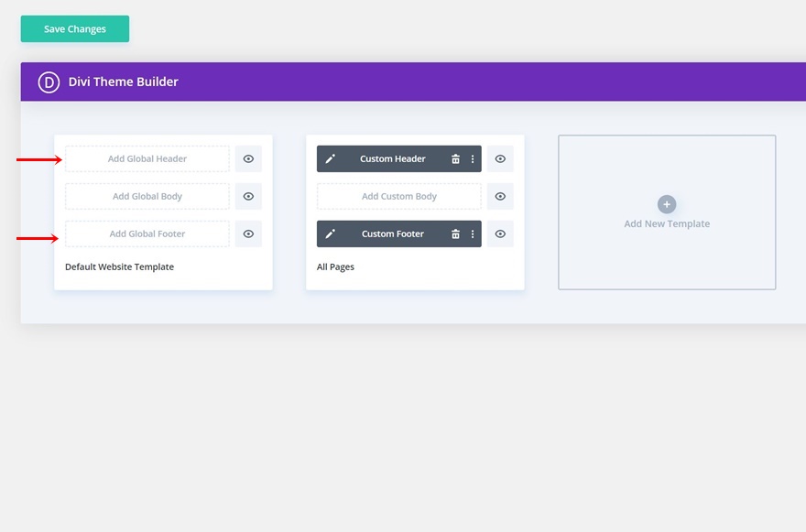Click Add New Template label
Viewport: 806px width, 532px height.
click(667, 223)
